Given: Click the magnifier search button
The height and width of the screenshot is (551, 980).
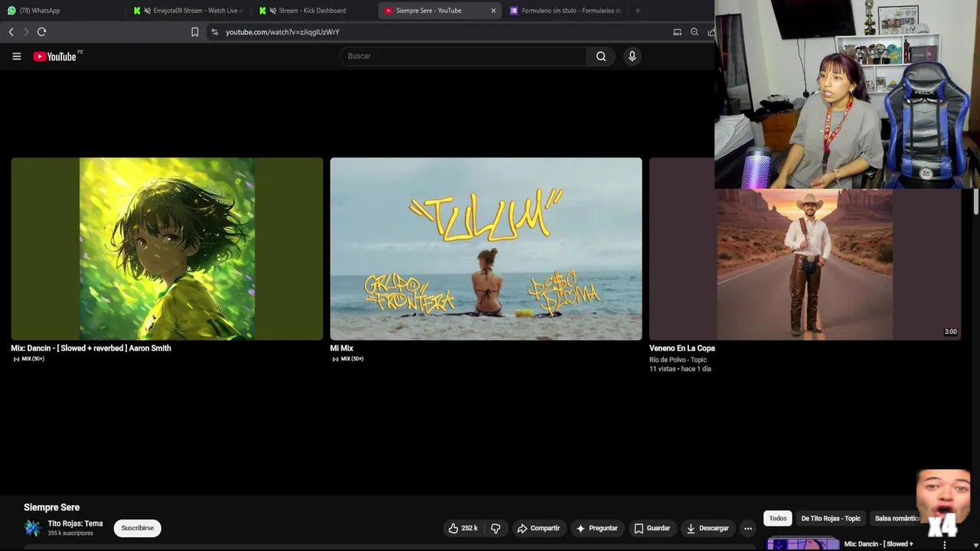Looking at the screenshot, I should tap(601, 56).
